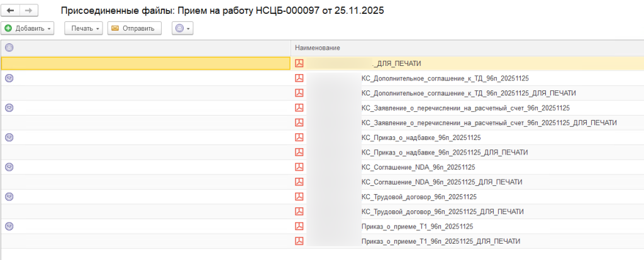Click signature icon in КС_Трудовой_договор_96п_20251125 row
This screenshot has height=260, width=644.
click(x=9, y=197)
